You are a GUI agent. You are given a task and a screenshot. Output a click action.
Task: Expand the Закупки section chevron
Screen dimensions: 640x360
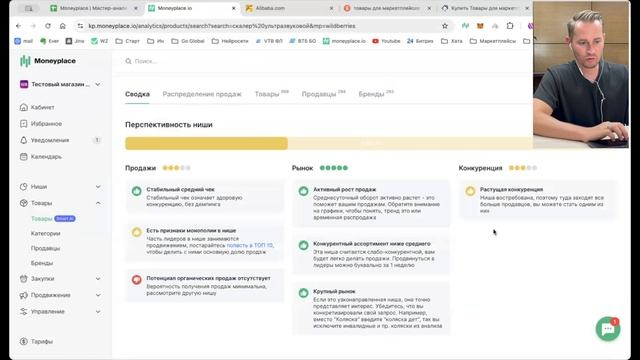(98, 279)
